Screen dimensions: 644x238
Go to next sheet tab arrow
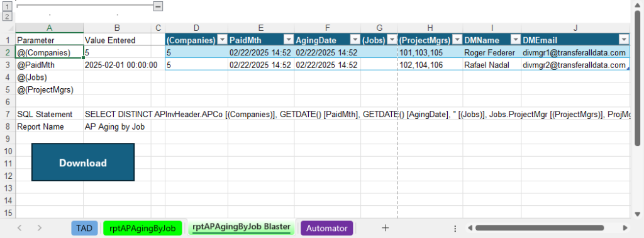coord(40,228)
